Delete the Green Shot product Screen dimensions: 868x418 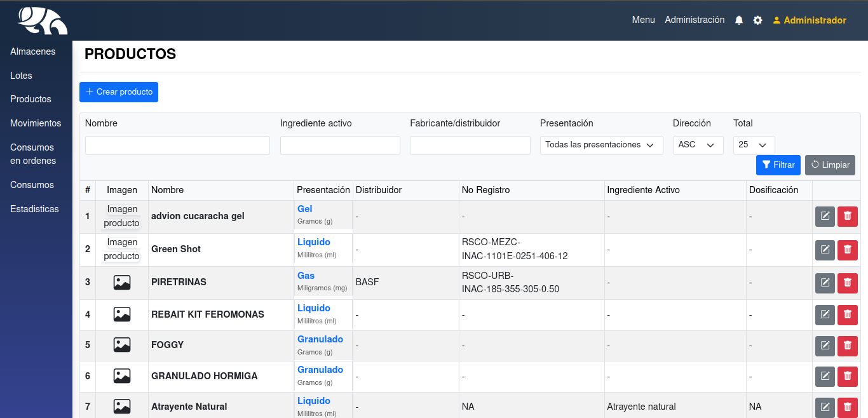point(847,250)
